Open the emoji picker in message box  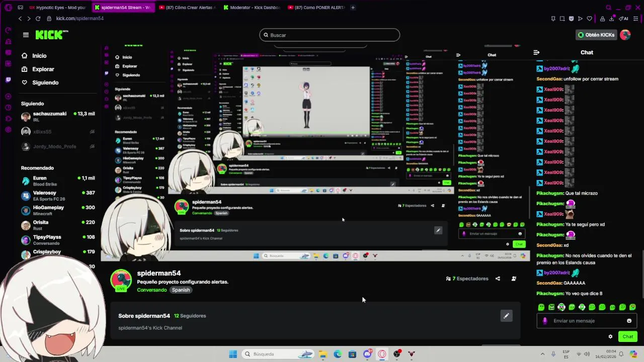coord(629,321)
